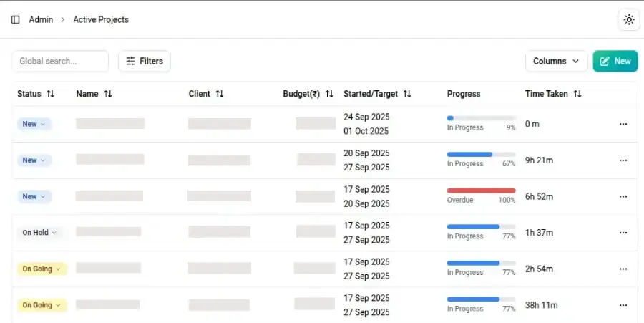Sort by Time Taken arrows icon
Image resolution: width=644 pixels, height=323 pixels.
(577, 94)
